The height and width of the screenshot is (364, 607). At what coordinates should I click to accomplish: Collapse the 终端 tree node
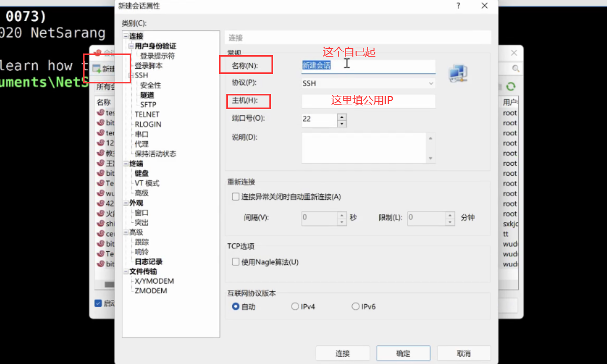pos(126,164)
